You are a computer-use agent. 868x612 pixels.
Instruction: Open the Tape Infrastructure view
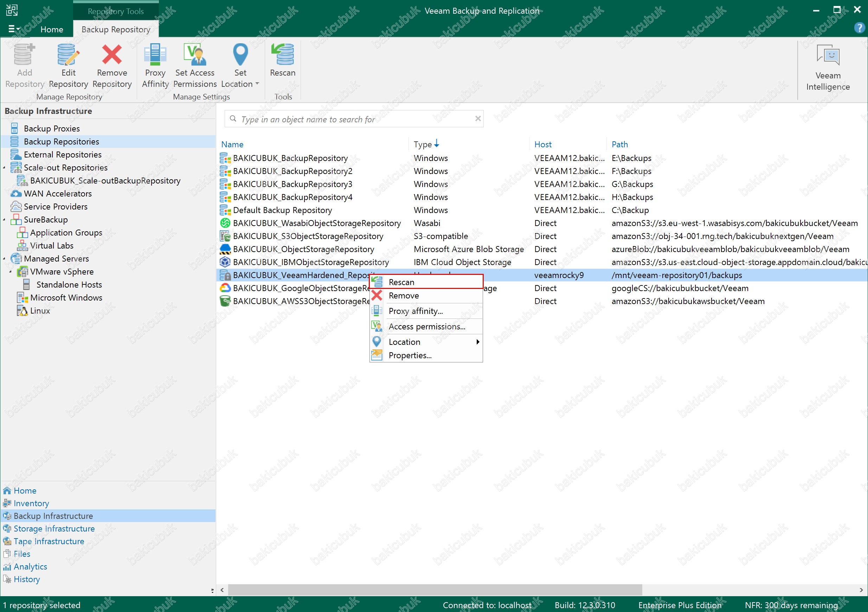[49, 541]
